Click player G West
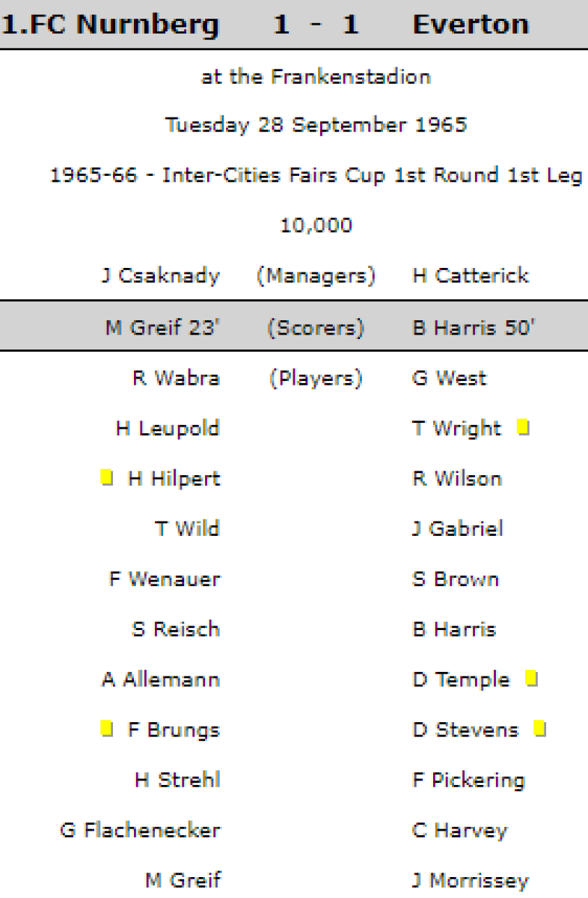Viewport: 588px width, 898px height. (x=449, y=378)
